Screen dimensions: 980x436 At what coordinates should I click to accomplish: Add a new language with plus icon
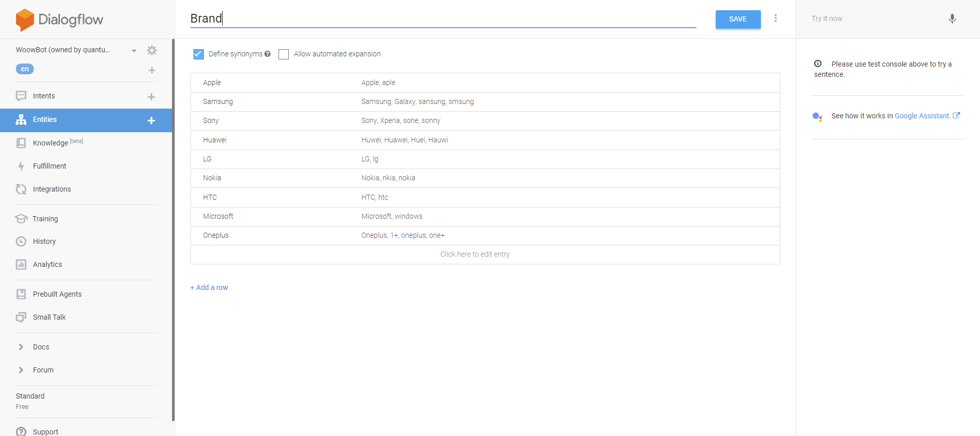coord(152,70)
